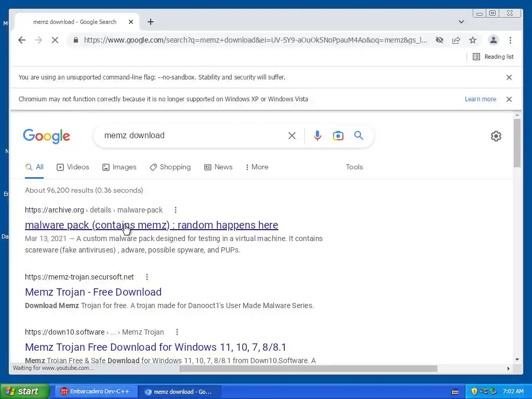The image size is (532, 399).
Task: Open archive.org result options menu
Action: tap(176, 210)
